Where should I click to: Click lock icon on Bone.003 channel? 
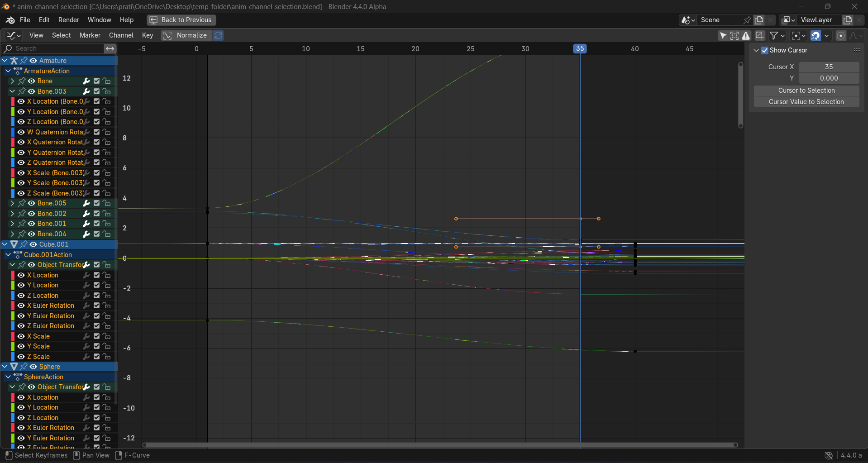point(107,91)
